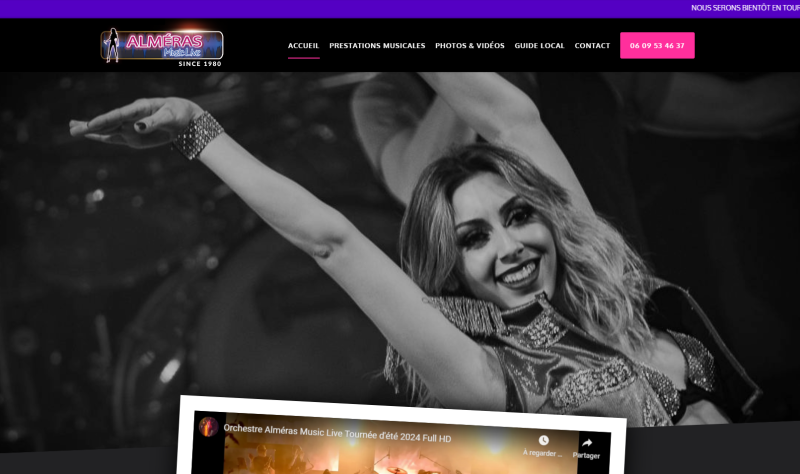Viewport: 800px width, 474px height.
Task: Click the "Partager" label on video
Action: point(587,456)
